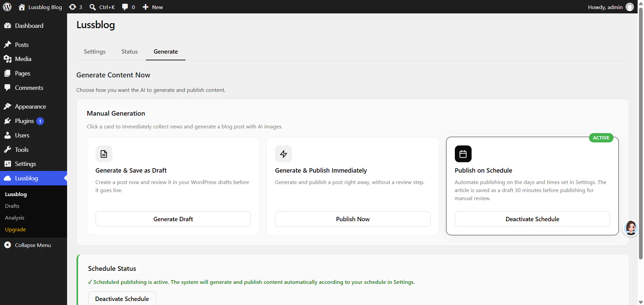
Task: Click the Publish Now button
Action: click(353, 219)
